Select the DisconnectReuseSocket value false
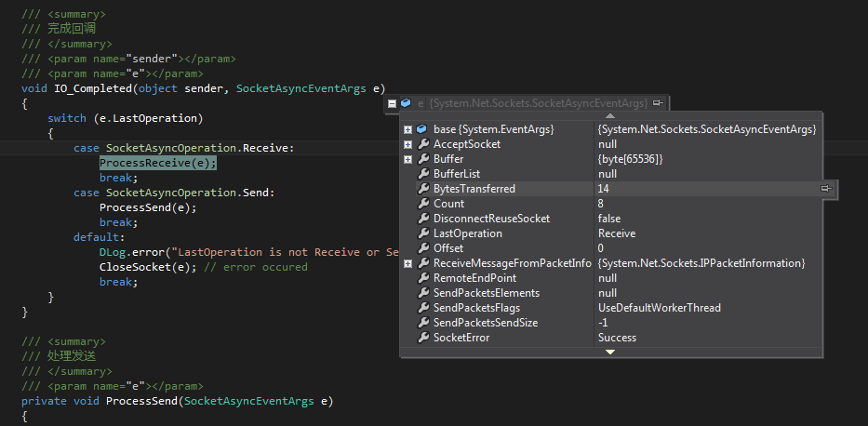This screenshot has width=868, height=426. click(609, 219)
